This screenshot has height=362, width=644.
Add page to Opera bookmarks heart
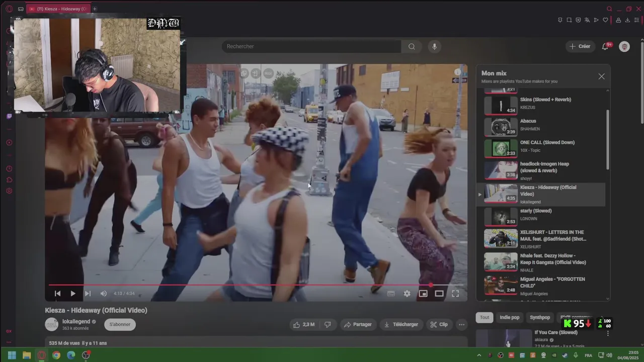[x=605, y=20]
